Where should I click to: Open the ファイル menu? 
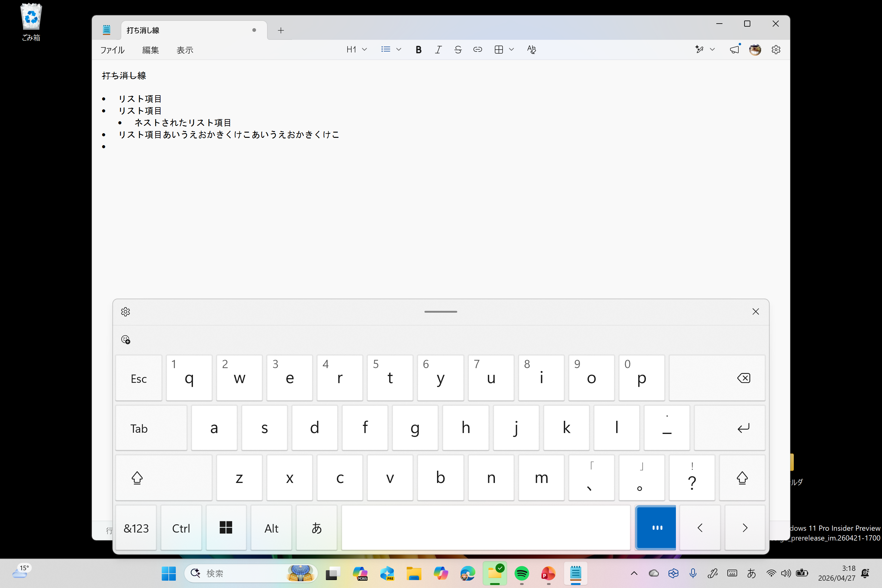click(112, 50)
